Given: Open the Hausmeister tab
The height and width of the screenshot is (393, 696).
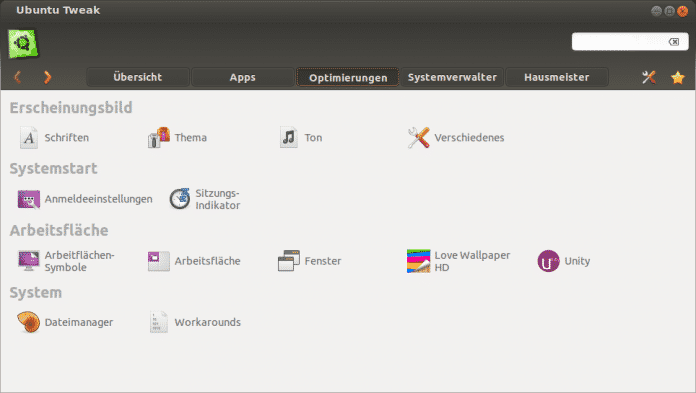Looking at the screenshot, I should (557, 77).
